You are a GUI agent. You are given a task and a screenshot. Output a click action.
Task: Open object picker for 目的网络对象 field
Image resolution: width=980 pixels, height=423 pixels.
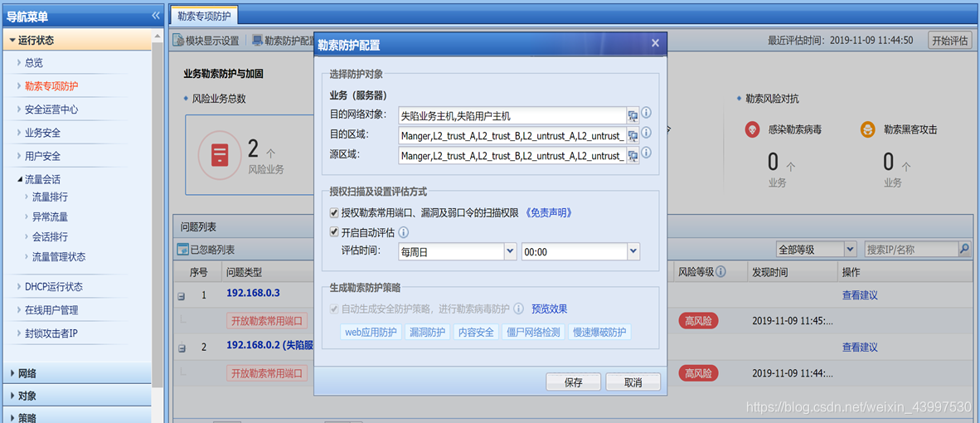coord(633,115)
